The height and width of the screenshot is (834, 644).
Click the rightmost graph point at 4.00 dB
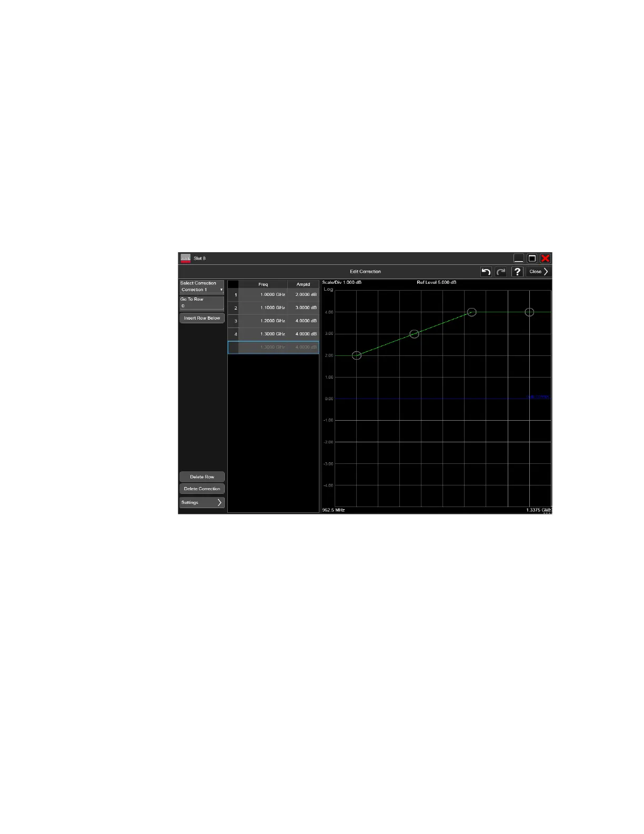(x=529, y=312)
